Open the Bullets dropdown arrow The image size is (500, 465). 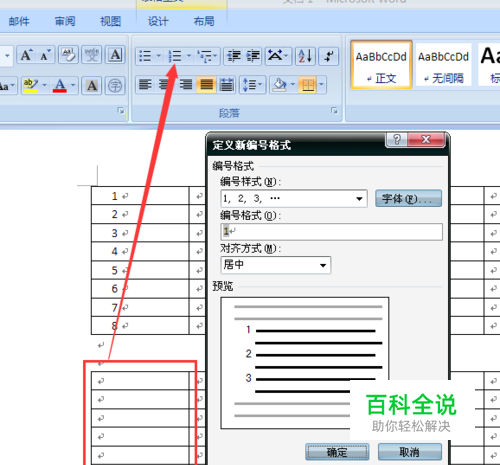click(158, 55)
